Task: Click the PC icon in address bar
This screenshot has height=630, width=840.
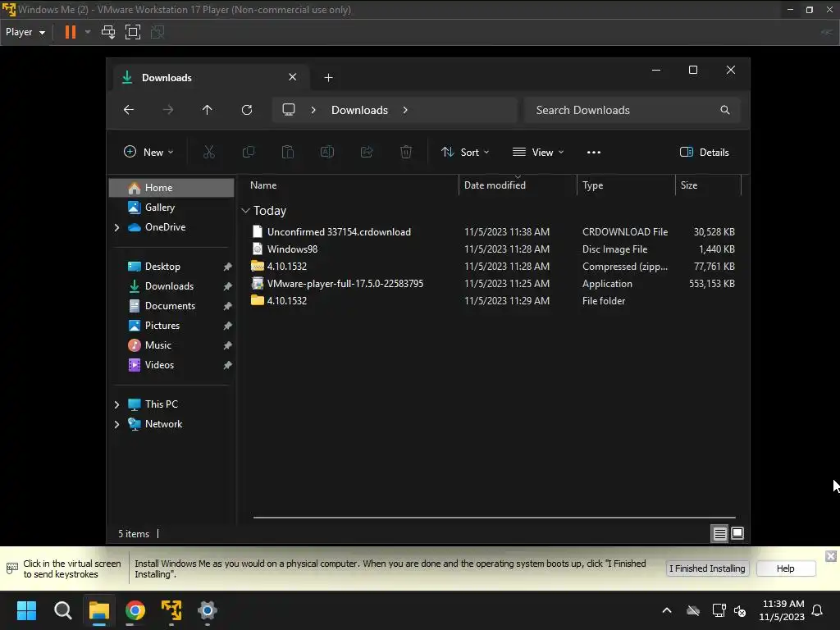Action: click(289, 110)
